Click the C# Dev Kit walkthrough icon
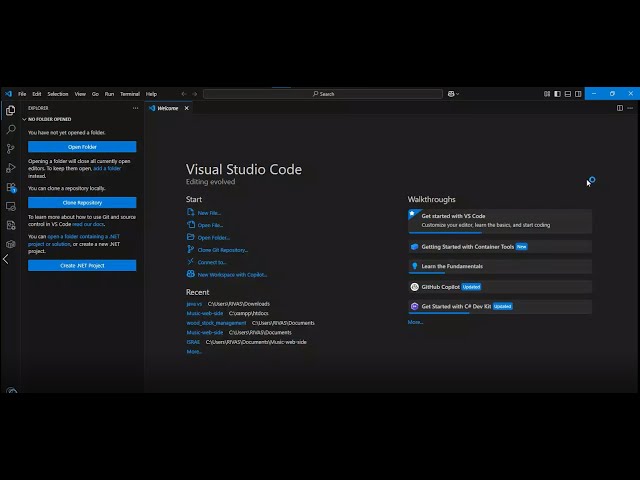 (x=414, y=307)
